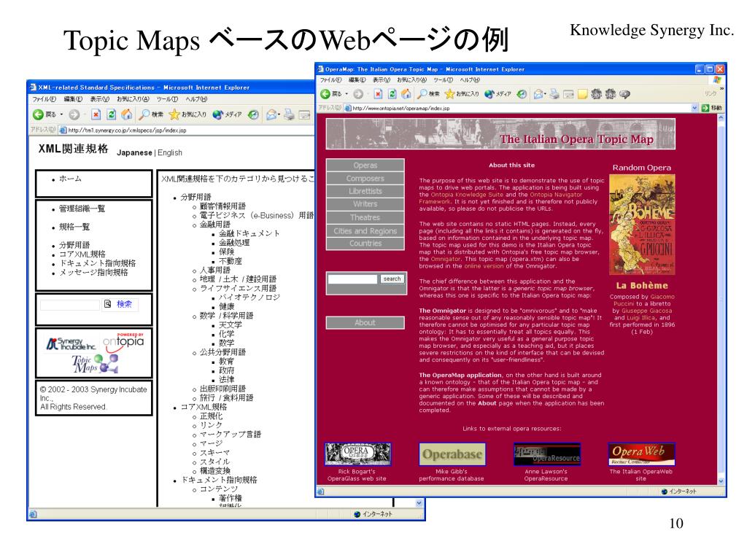
Task: Open Media (メディア) in OperaMap window toolbar
Action: (x=498, y=94)
